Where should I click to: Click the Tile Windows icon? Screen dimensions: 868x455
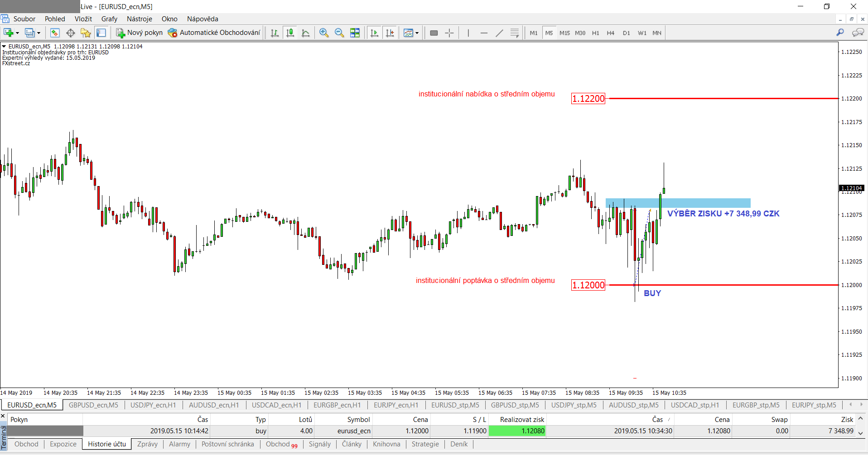click(x=355, y=33)
